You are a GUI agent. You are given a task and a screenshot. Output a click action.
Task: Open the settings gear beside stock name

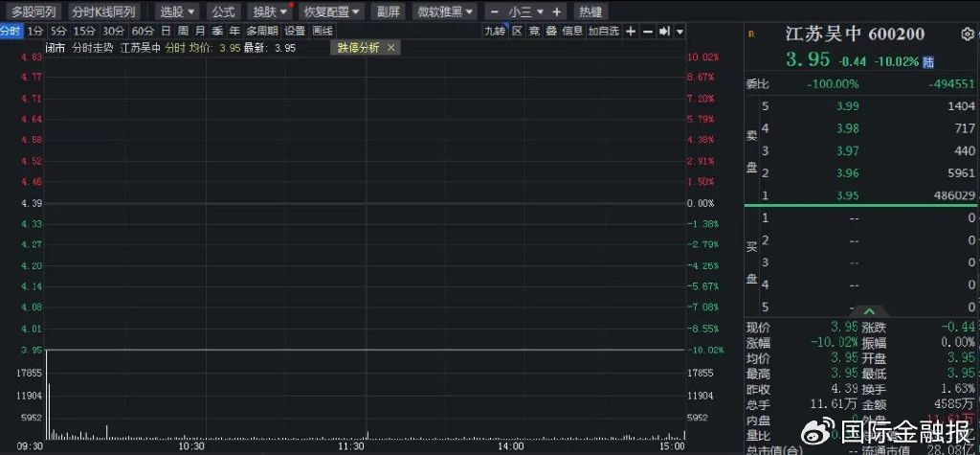(967, 34)
